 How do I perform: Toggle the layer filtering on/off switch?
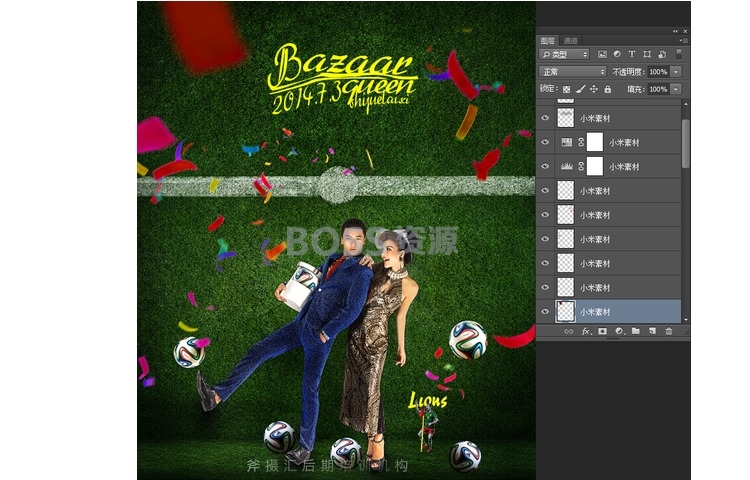coord(678,54)
